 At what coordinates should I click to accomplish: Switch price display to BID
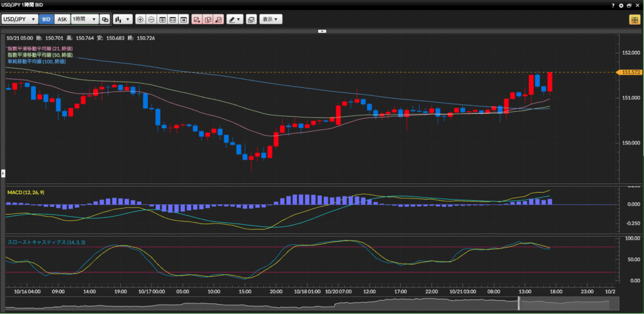pos(46,19)
